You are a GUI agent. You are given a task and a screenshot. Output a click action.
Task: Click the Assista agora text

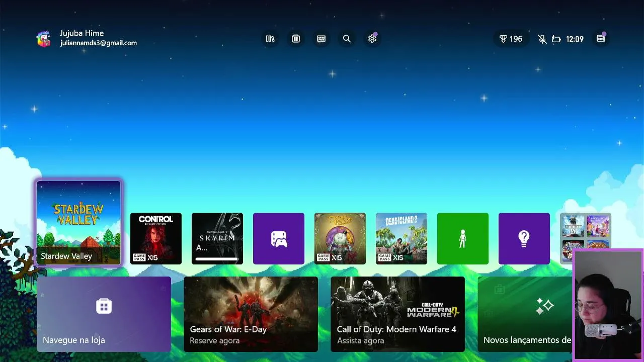click(x=360, y=340)
